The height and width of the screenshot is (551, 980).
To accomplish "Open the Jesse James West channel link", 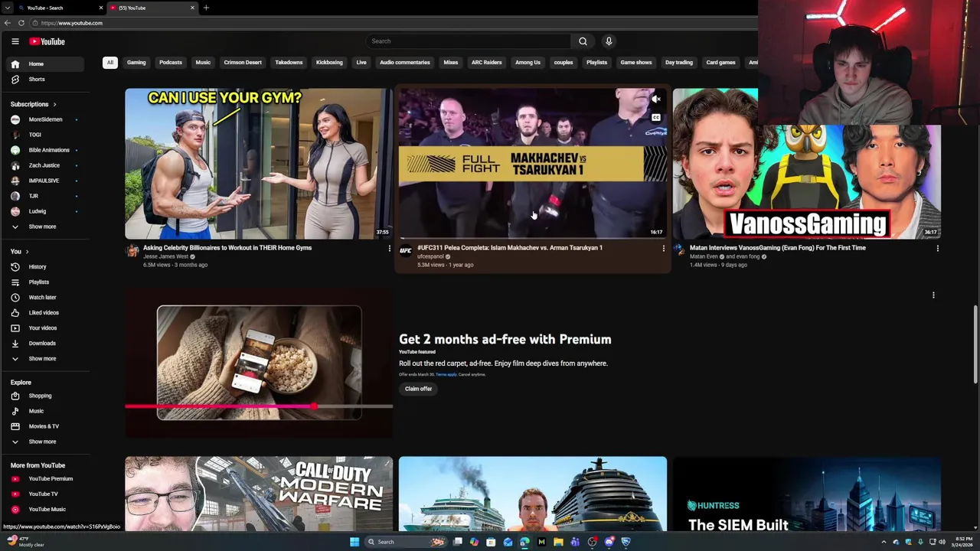I will [165, 256].
